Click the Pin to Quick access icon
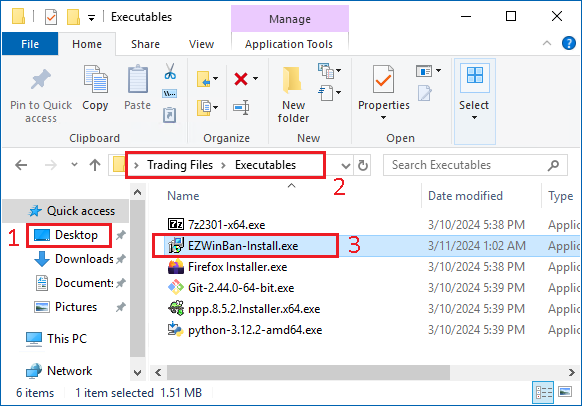This screenshot has height=406, width=582. click(x=41, y=79)
